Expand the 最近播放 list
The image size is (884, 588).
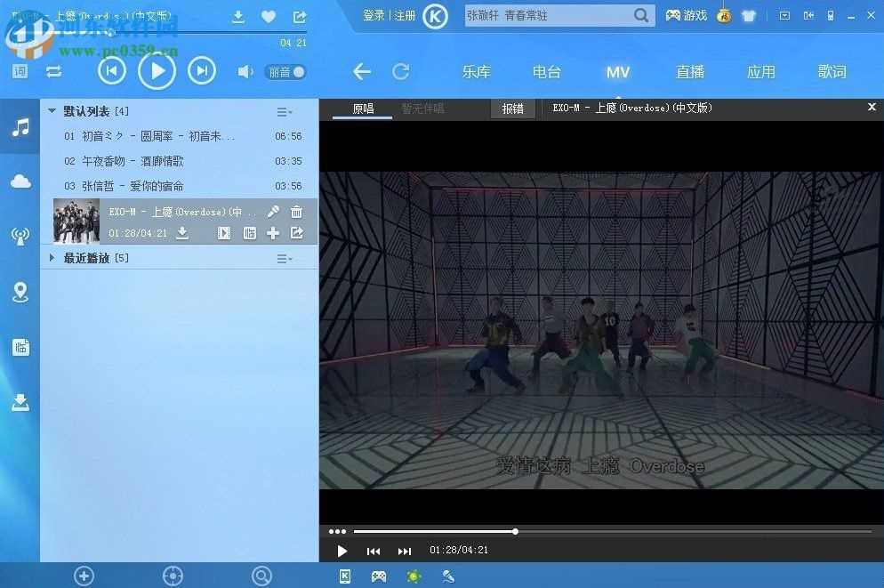tap(52, 258)
